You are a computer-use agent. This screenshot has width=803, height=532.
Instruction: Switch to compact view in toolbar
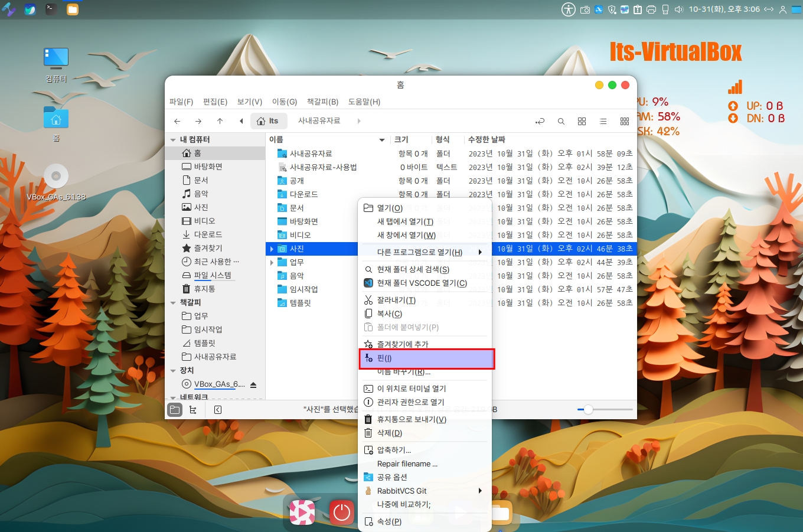click(624, 121)
